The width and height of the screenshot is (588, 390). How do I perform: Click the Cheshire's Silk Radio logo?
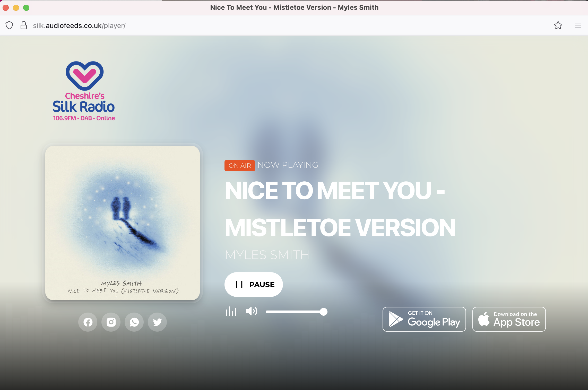(x=84, y=91)
